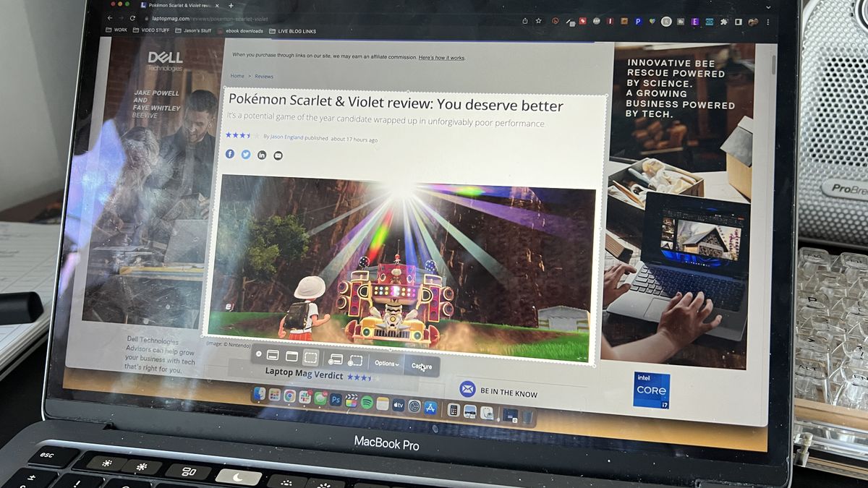Screen dimensions: 868x488
Task: Open the Chrome profile avatar menu
Action: (x=753, y=22)
